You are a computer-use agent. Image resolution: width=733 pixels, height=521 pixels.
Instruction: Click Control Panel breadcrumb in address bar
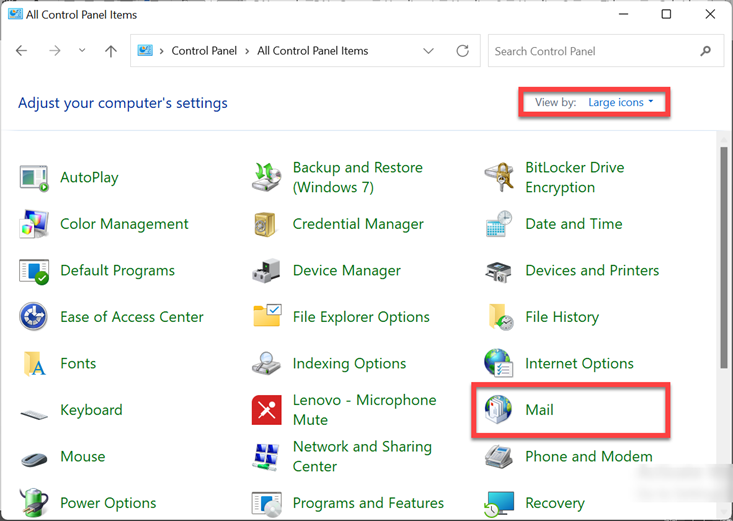203,51
